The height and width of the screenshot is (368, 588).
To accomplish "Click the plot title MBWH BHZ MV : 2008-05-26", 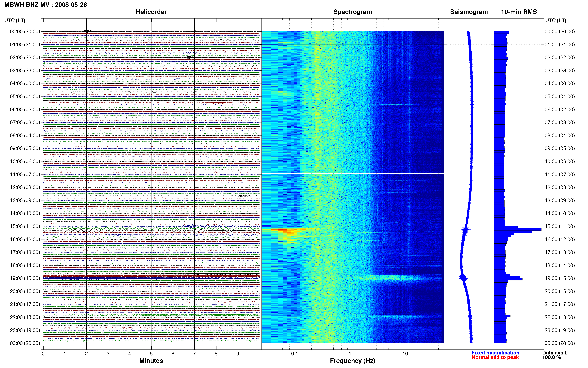I will coord(45,5).
